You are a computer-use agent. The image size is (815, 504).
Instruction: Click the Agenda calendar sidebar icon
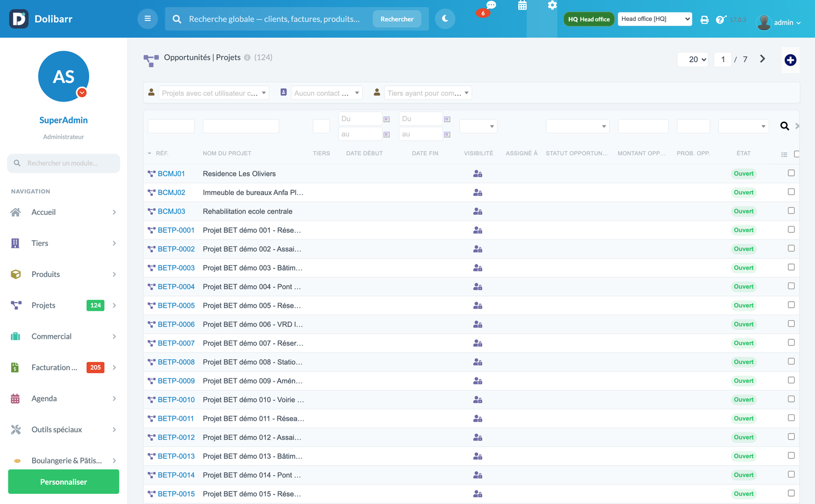[15, 398]
